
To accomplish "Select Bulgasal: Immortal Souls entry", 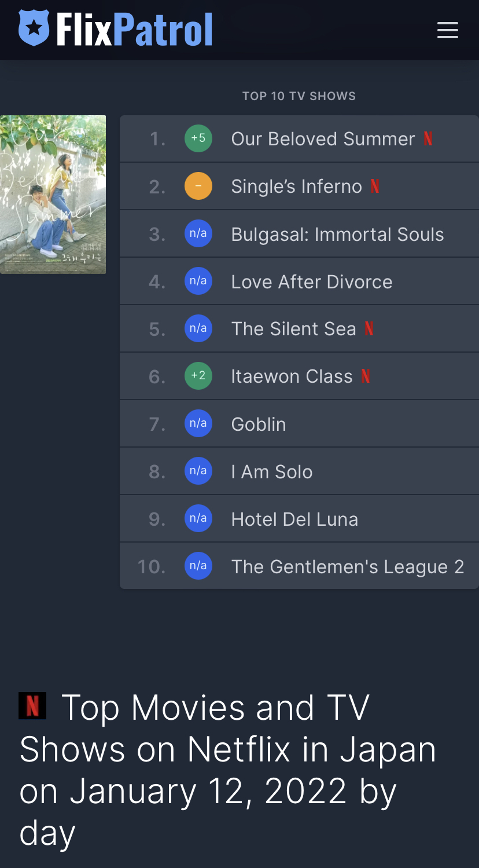I will 337,235.
